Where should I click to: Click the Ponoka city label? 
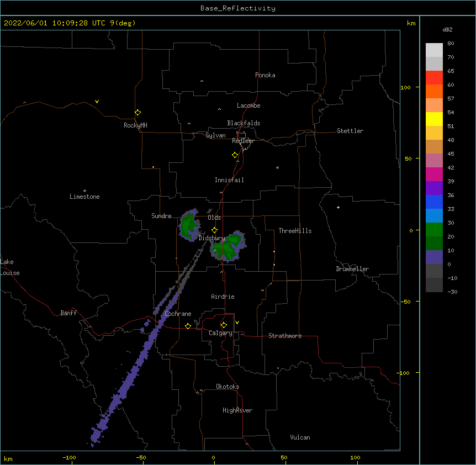tap(265, 75)
